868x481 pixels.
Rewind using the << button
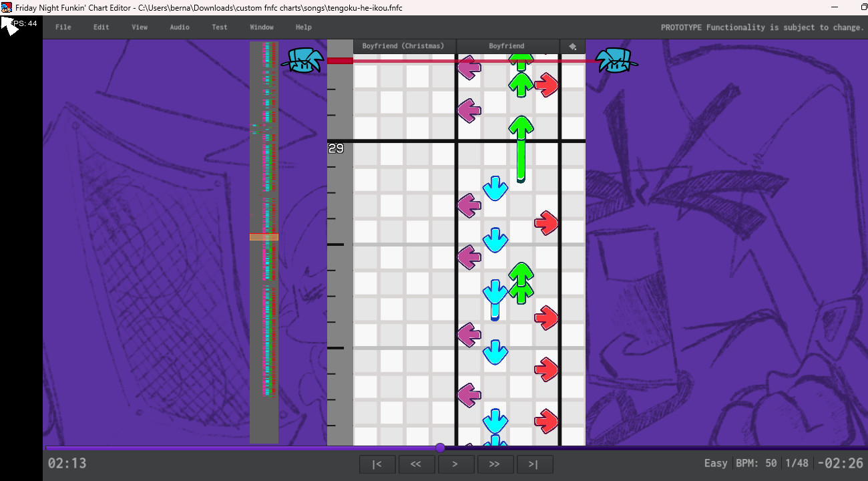[x=416, y=464]
